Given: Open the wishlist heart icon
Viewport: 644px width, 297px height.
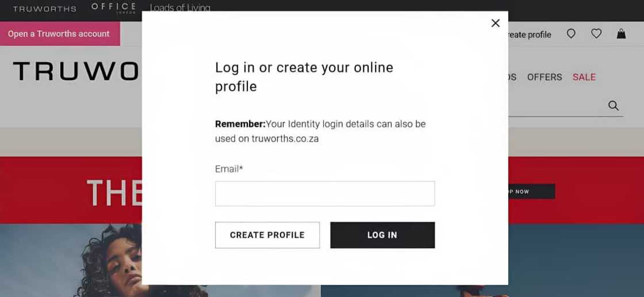Looking at the screenshot, I should click(x=596, y=34).
